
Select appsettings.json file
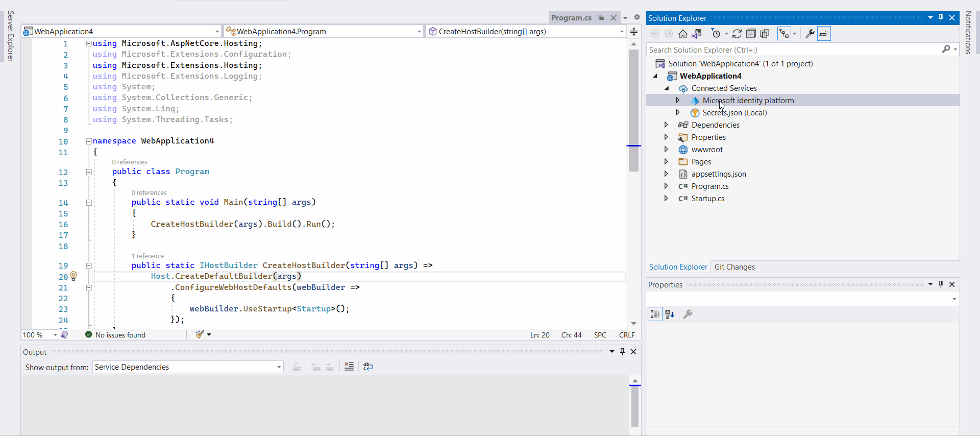[x=719, y=174]
